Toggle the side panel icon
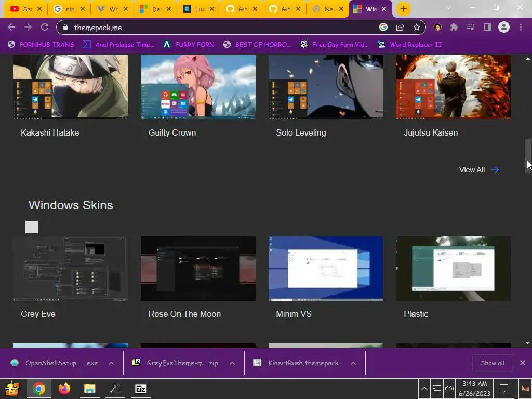 (x=487, y=27)
